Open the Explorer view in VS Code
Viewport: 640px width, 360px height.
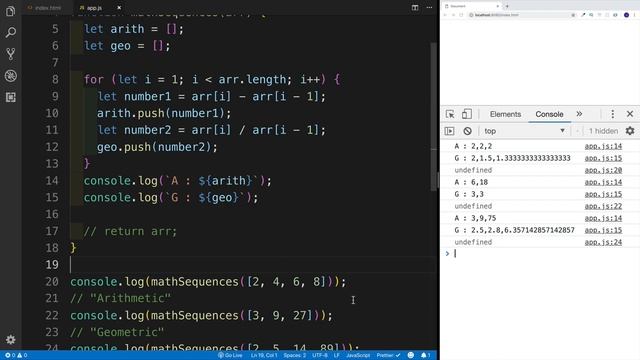(11, 11)
